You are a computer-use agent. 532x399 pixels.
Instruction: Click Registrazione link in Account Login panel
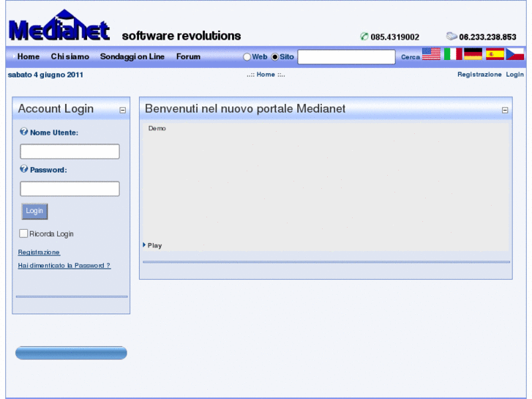(x=39, y=253)
